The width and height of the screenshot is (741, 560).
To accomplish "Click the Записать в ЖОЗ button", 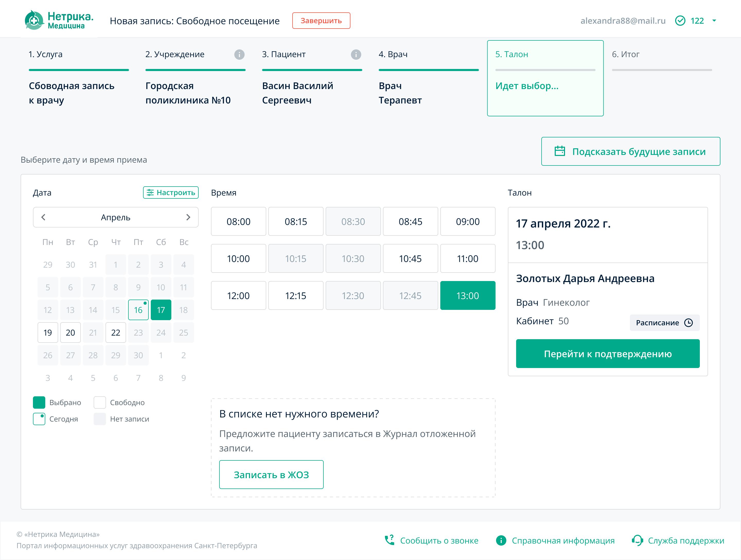I will coord(271,475).
